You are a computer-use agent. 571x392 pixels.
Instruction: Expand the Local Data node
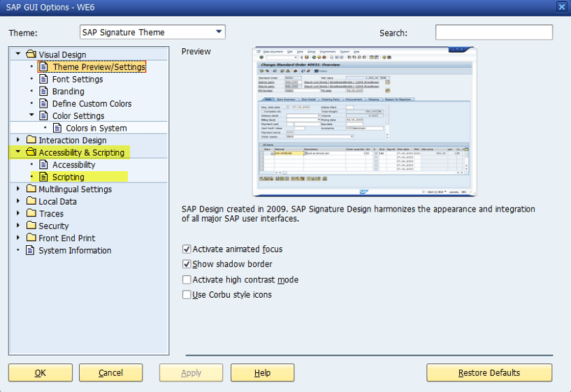tap(18, 201)
